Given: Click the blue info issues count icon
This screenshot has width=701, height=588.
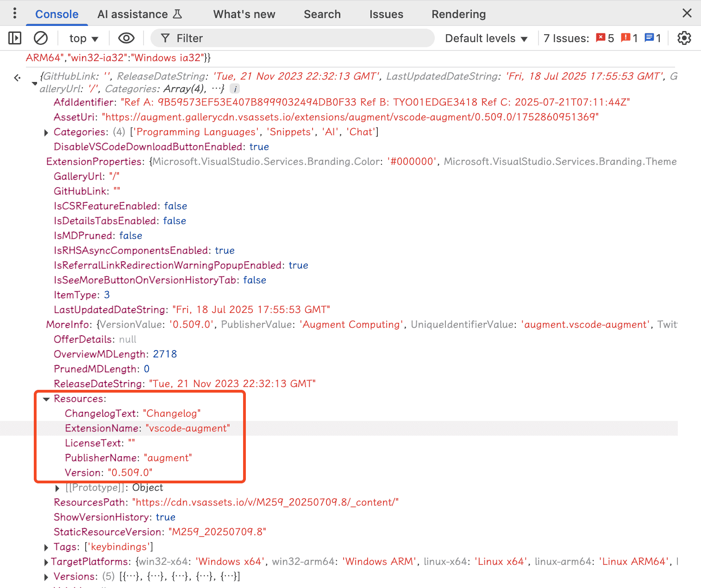Looking at the screenshot, I should pyautogui.click(x=649, y=38).
